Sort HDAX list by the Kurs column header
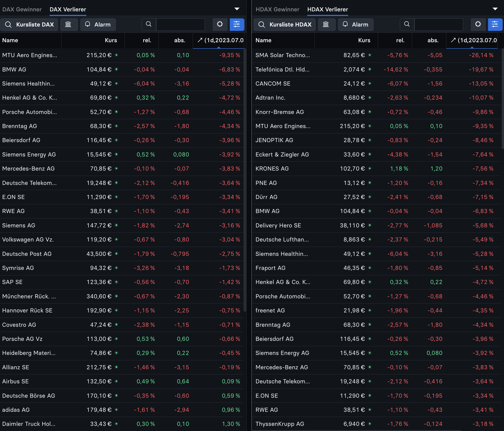The height and width of the screenshot is (431, 504). [x=346, y=40]
